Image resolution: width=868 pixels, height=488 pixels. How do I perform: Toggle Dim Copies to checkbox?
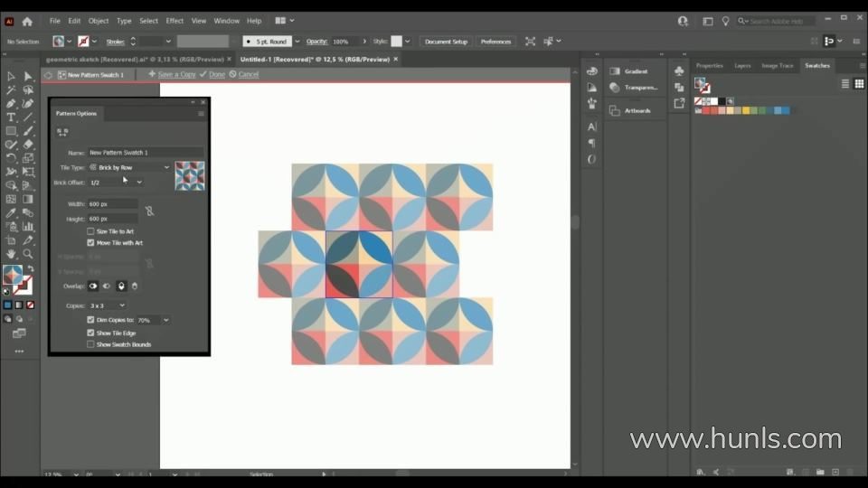coord(90,320)
